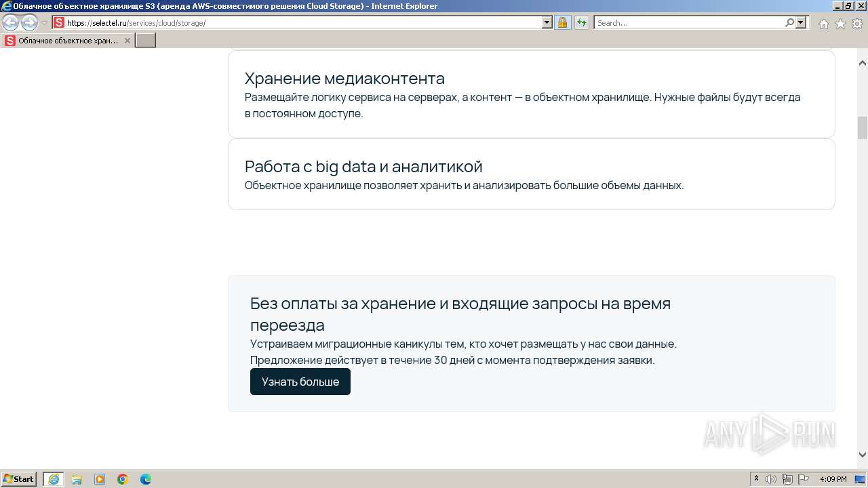The height and width of the screenshot is (488, 868).
Task: Show hidden tray icons arrow
Action: 756,479
